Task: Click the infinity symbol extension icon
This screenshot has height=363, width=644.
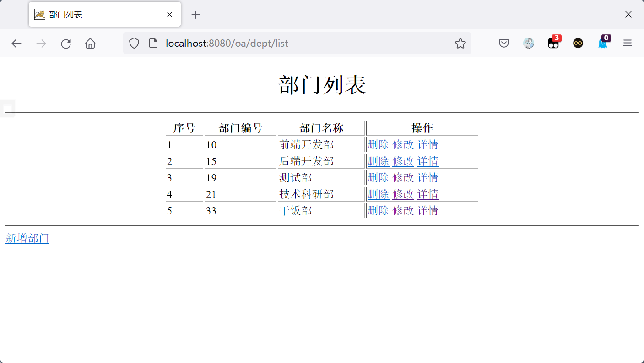Action: [578, 44]
